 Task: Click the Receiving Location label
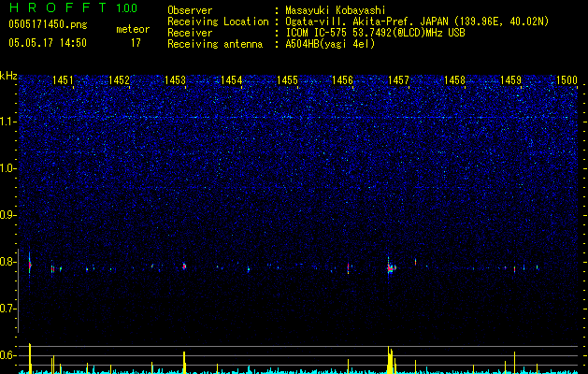pyautogui.click(x=218, y=22)
